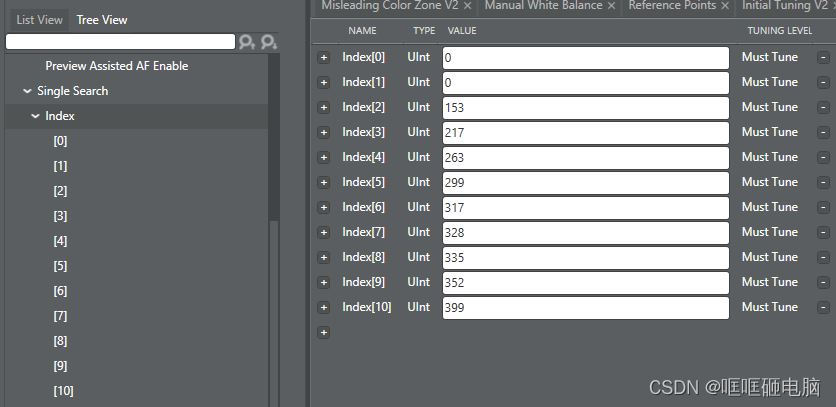Edit the Index[5] value field showing 299
The height and width of the screenshot is (407, 836).
coord(585,183)
